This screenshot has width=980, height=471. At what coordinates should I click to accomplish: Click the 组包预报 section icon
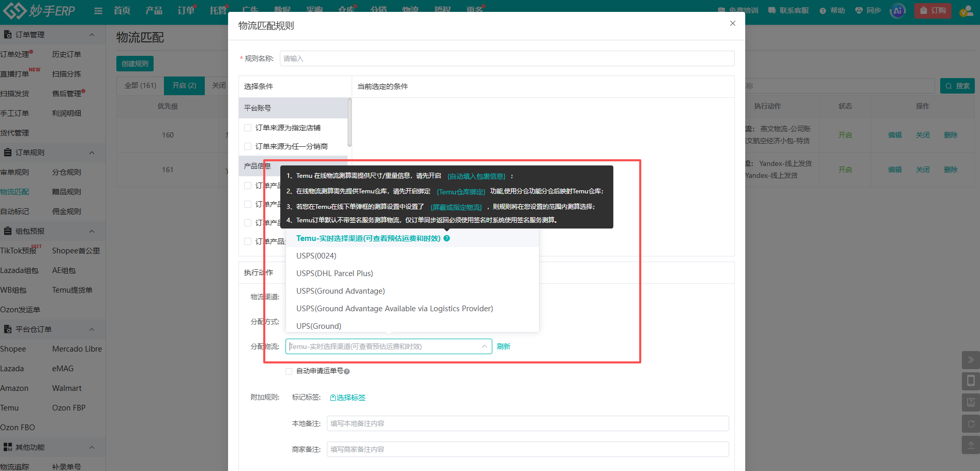coord(8,231)
